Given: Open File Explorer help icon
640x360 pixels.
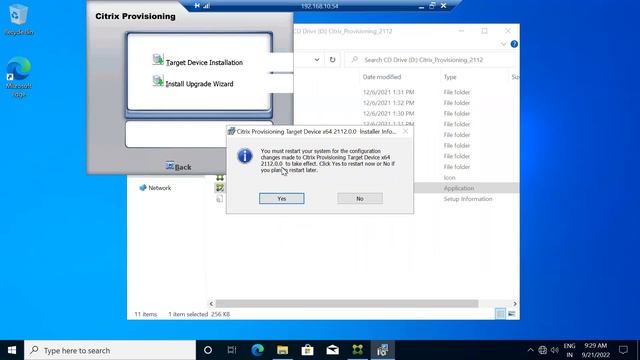Looking at the screenshot, I should [x=514, y=44].
